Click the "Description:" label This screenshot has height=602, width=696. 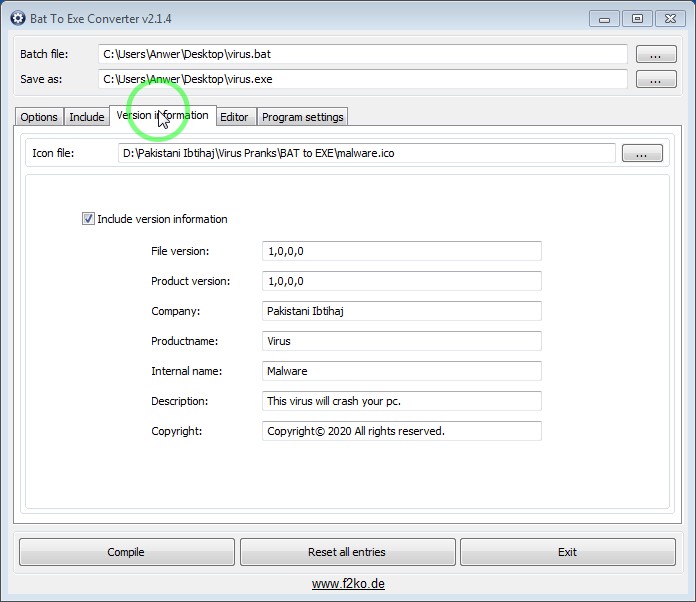tap(179, 401)
